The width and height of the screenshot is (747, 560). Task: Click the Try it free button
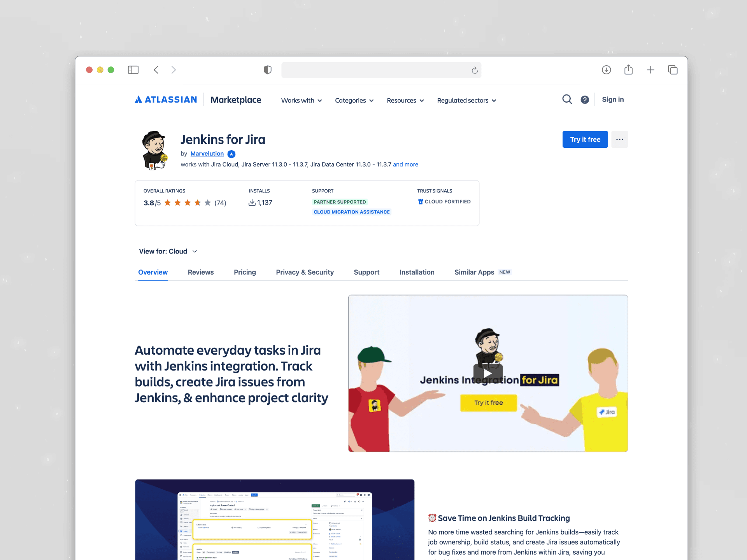point(585,139)
